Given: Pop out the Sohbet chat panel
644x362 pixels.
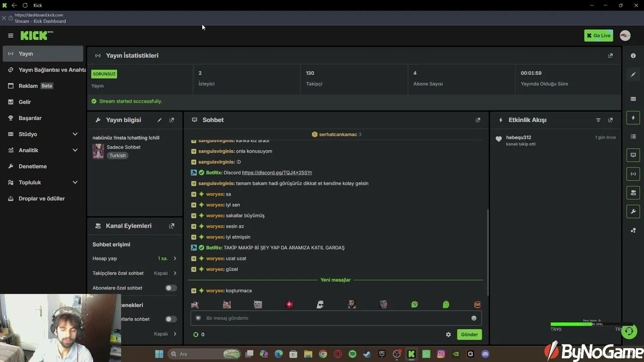Looking at the screenshot, I should [x=478, y=120].
